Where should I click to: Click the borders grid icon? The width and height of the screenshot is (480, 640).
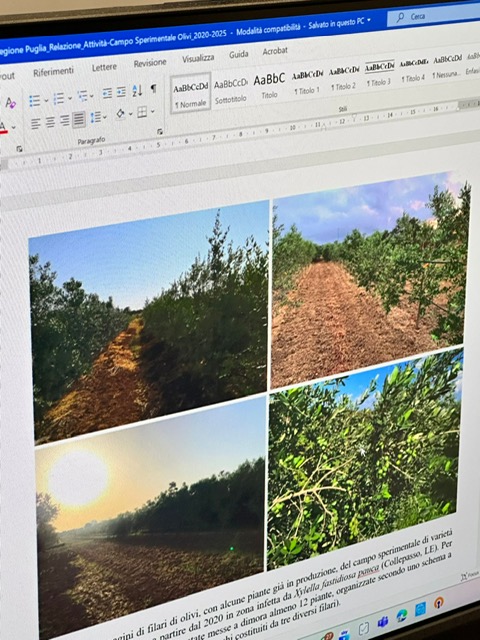[142, 112]
